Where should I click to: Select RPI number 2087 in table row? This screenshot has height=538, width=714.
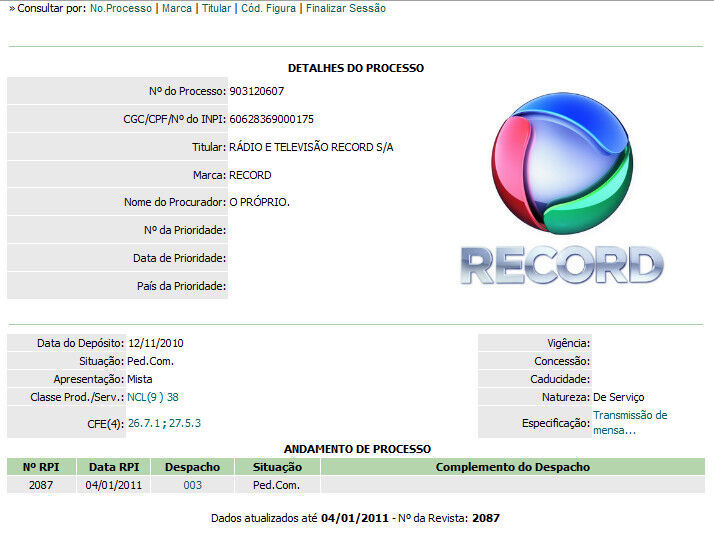41,485
